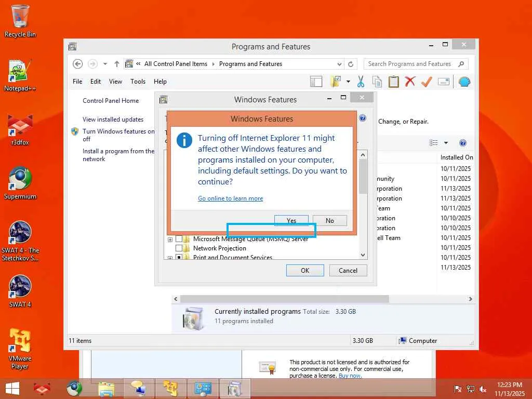Toggle the Print and Document Services checkbox

(179, 257)
